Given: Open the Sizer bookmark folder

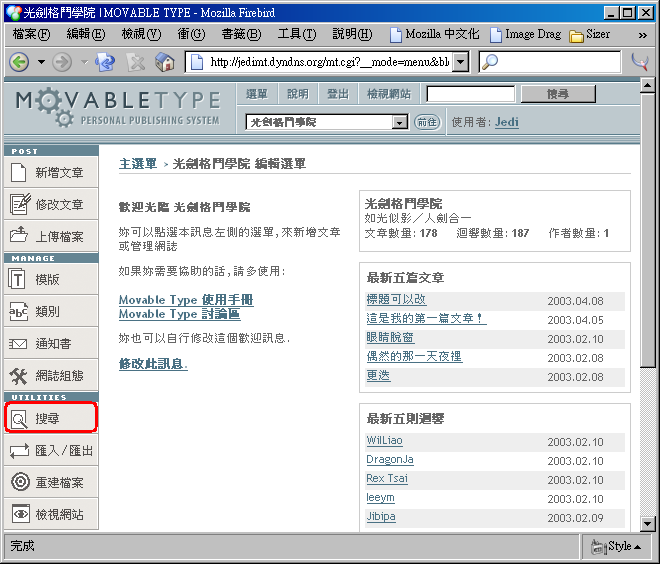Looking at the screenshot, I should click(x=589, y=35).
